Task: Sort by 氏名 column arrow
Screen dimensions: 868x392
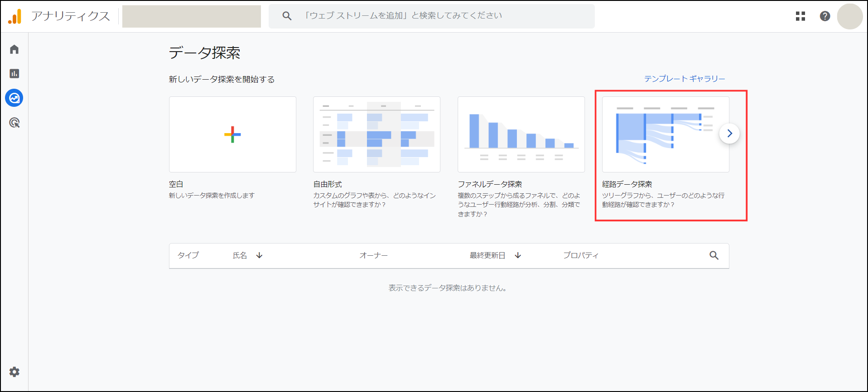Action: tap(260, 255)
